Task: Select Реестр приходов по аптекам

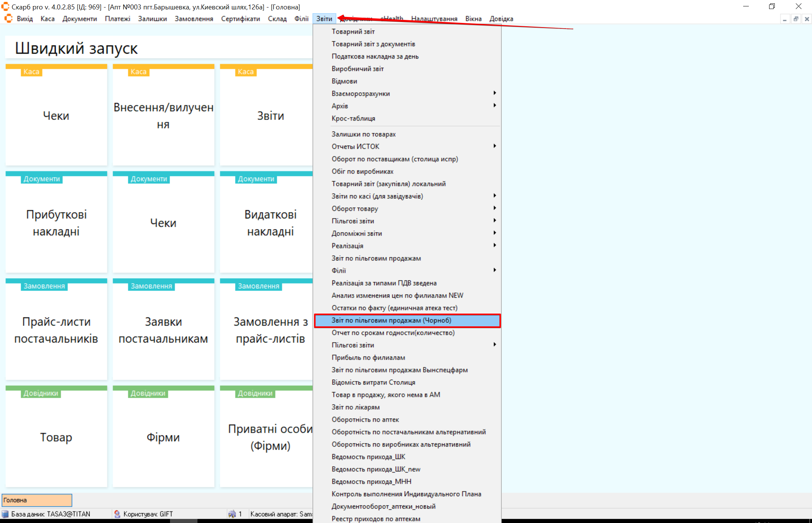Action: pos(407,518)
